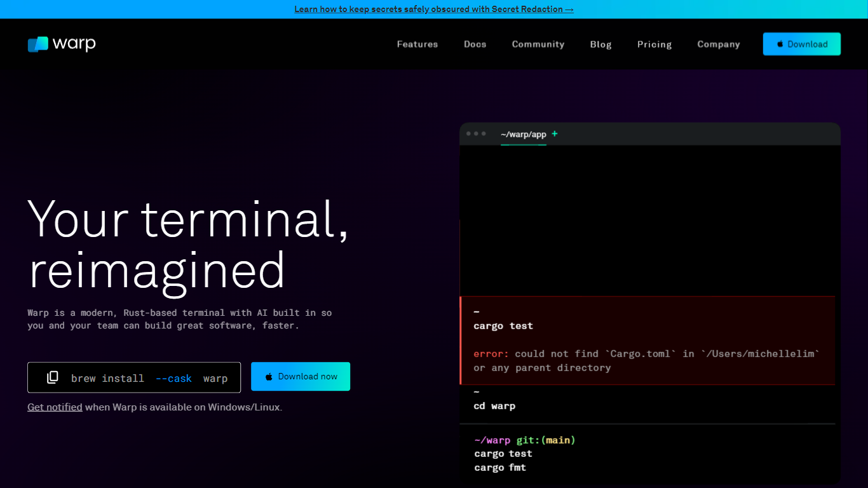Image resolution: width=868 pixels, height=488 pixels.
Task: Select Company in the top navigation
Action: tap(718, 44)
